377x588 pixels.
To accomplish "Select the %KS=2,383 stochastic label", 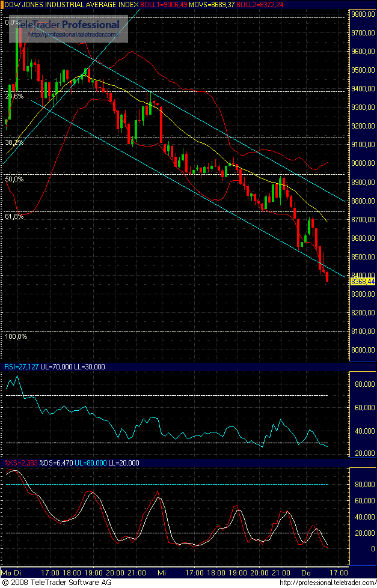I will pos(21,463).
